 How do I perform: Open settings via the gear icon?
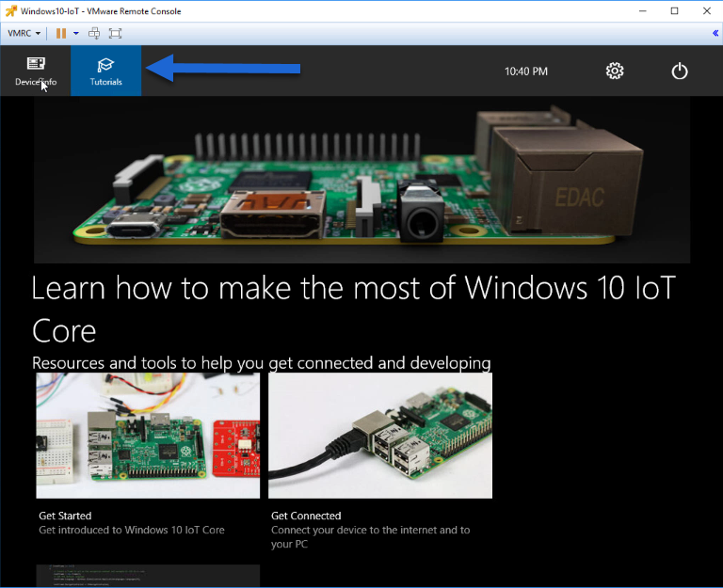(615, 71)
